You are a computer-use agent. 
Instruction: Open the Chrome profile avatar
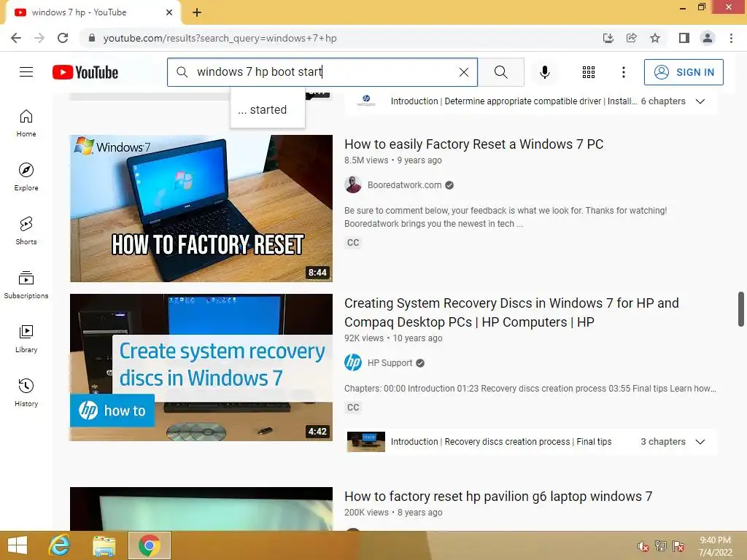[708, 38]
